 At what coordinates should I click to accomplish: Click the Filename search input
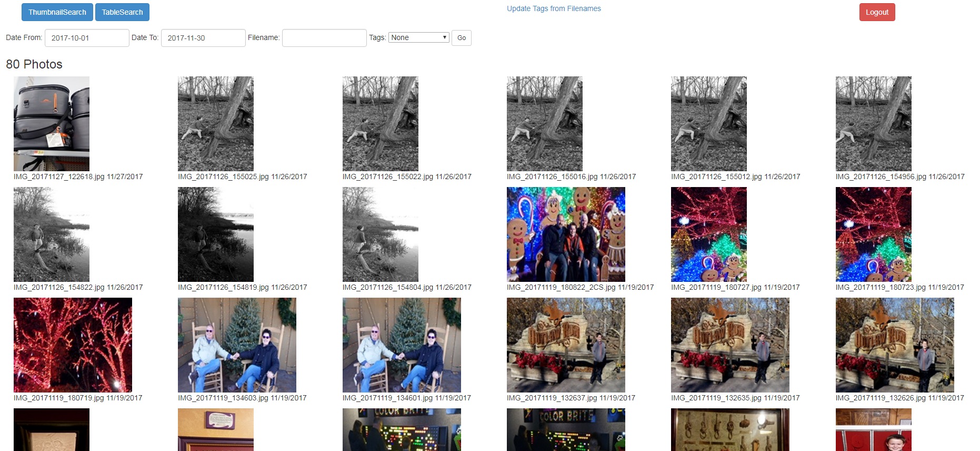tap(324, 38)
